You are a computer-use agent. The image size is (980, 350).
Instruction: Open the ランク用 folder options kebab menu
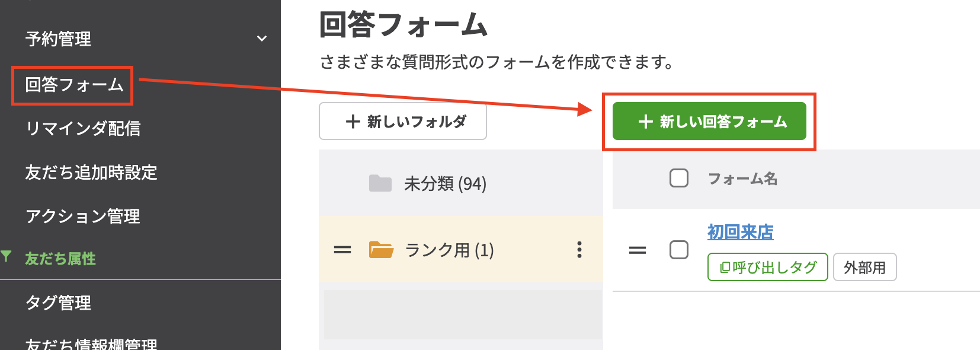[x=579, y=251]
